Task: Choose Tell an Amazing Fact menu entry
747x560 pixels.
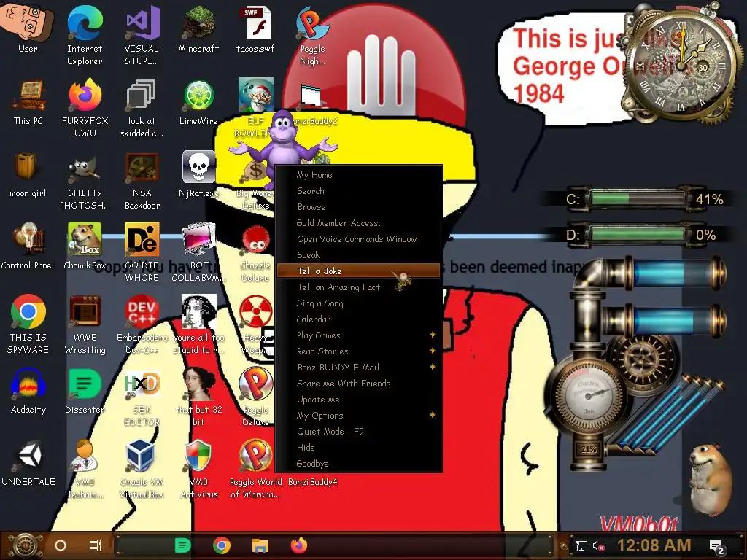Action: (x=358, y=287)
